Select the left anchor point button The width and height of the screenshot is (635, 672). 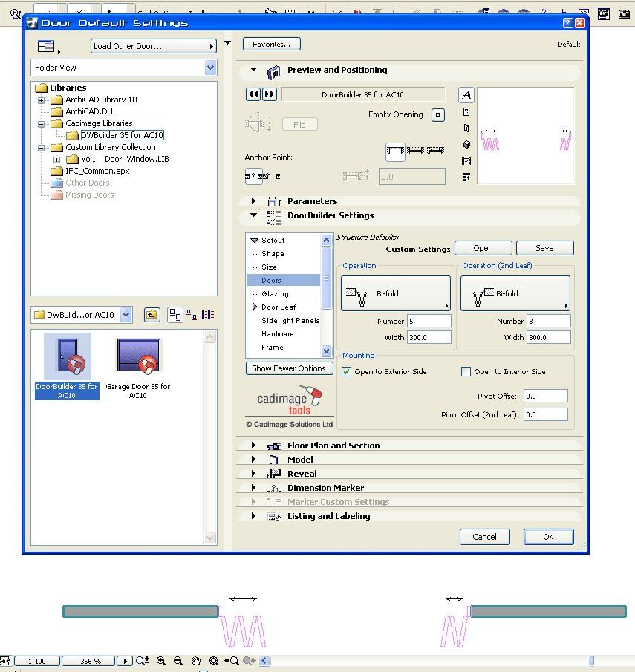click(253, 176)
